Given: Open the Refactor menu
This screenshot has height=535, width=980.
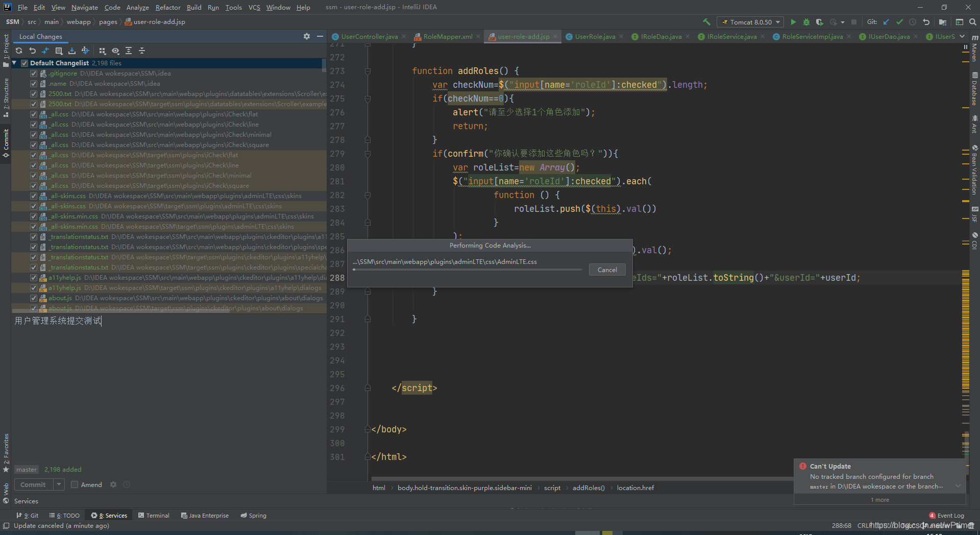Looking at the screenshot, I should tap(168, 7).
